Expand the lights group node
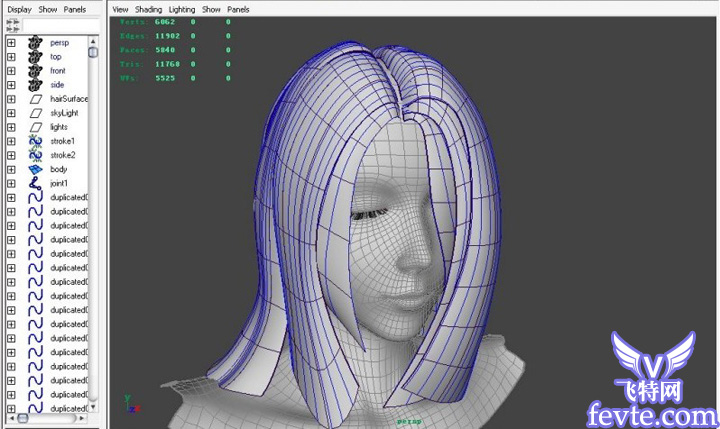 (x=11, y=127)
